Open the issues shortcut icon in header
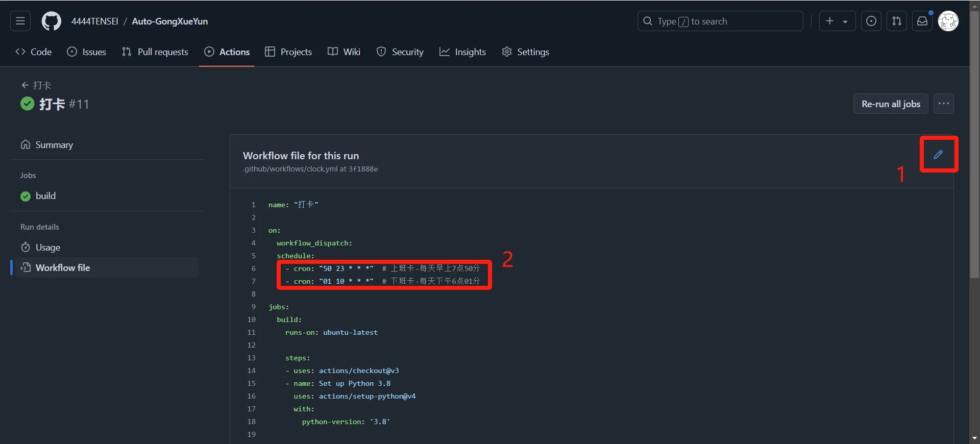The height and width of the screenshot is (444, 980). (x=871, y=21)
